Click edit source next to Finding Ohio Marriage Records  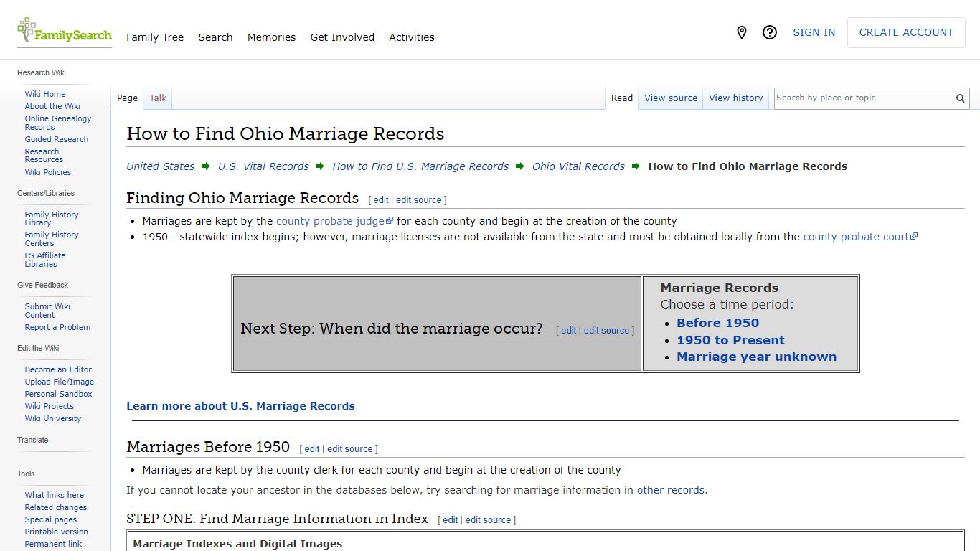point(419,200)
